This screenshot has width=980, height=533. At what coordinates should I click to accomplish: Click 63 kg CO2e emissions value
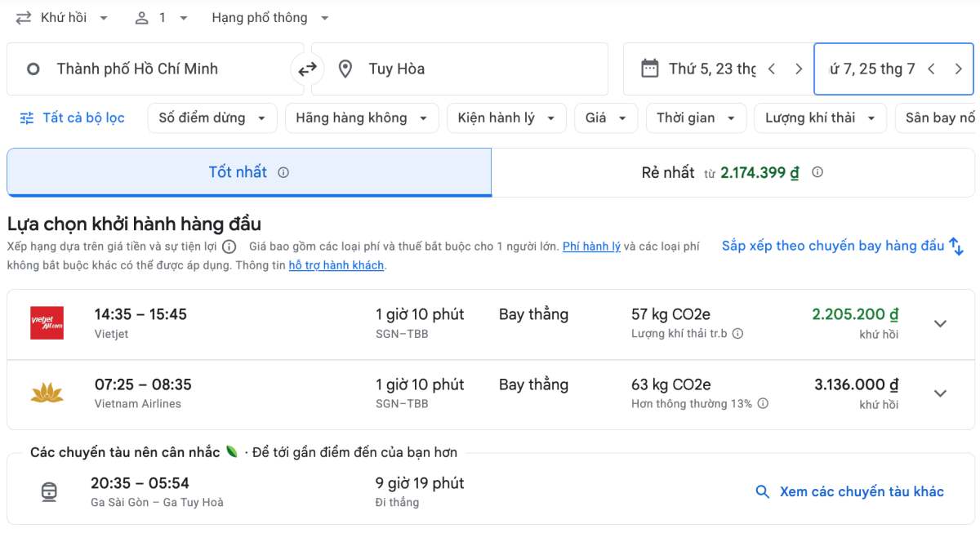point(671,384)
